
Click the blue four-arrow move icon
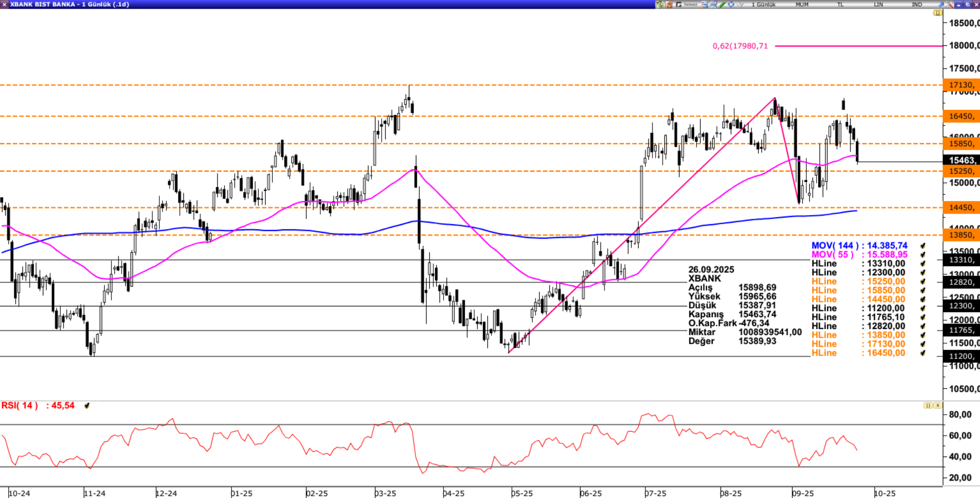pos(731,4)
